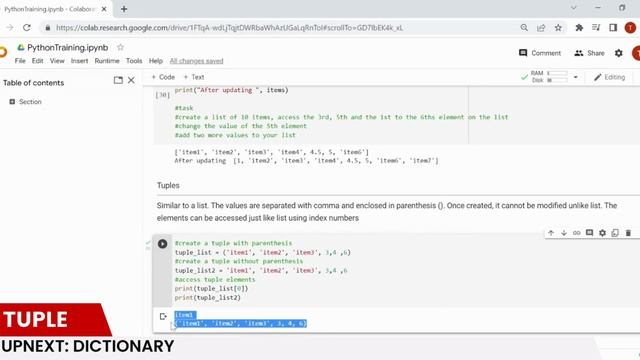This screenshot has width=640, height=360.
Task: Star the PythonTraining.ipynb notebook
Action: [120, 47]
